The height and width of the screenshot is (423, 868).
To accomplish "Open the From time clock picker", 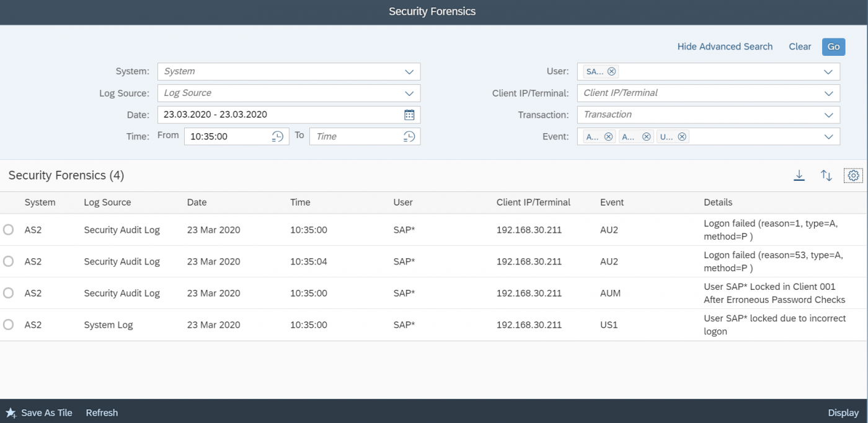I will (x=278, y=136).
